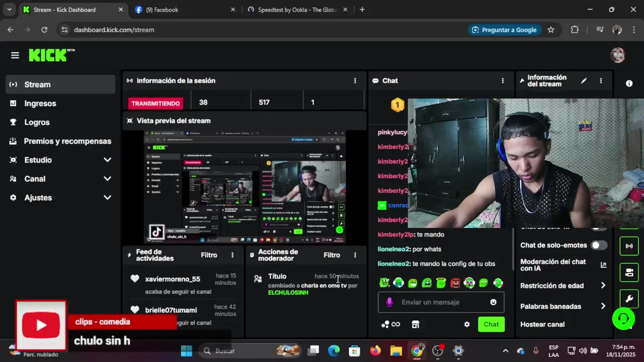Click the emote with golden halo
Screen dimensions: 644x362
tap(441, 283)
